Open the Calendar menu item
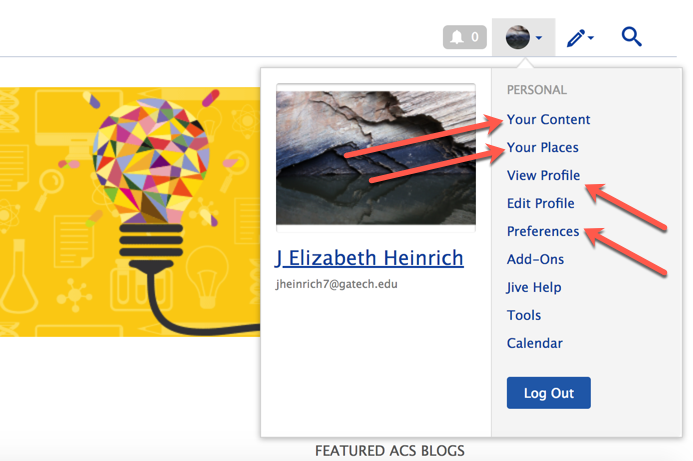 pos(534,343)
